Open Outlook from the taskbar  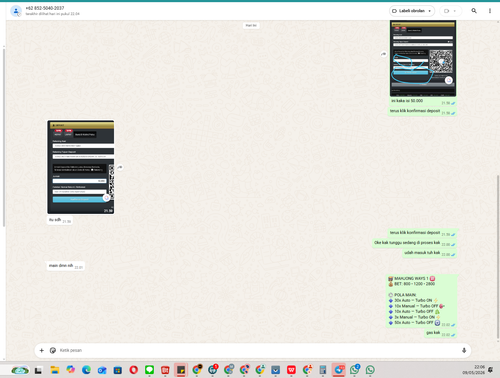pos(102,370)
